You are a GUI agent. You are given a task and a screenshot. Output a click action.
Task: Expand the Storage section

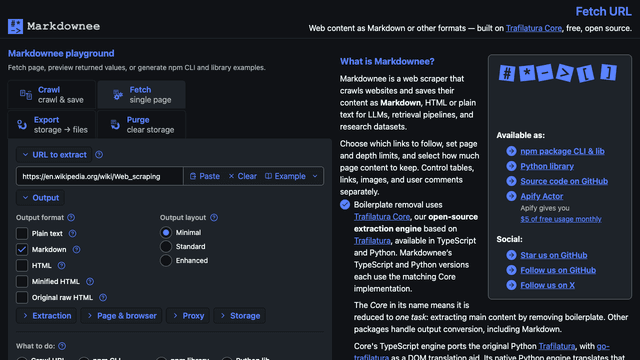[x=240, y=316]
